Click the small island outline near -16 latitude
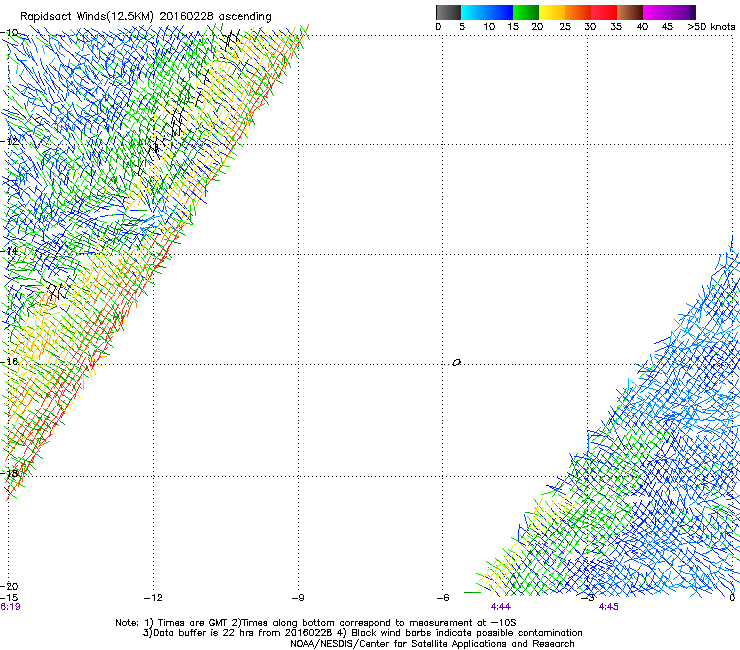This screenshot has width=740, height=650. pyautogui.click(x=456, y=363)
